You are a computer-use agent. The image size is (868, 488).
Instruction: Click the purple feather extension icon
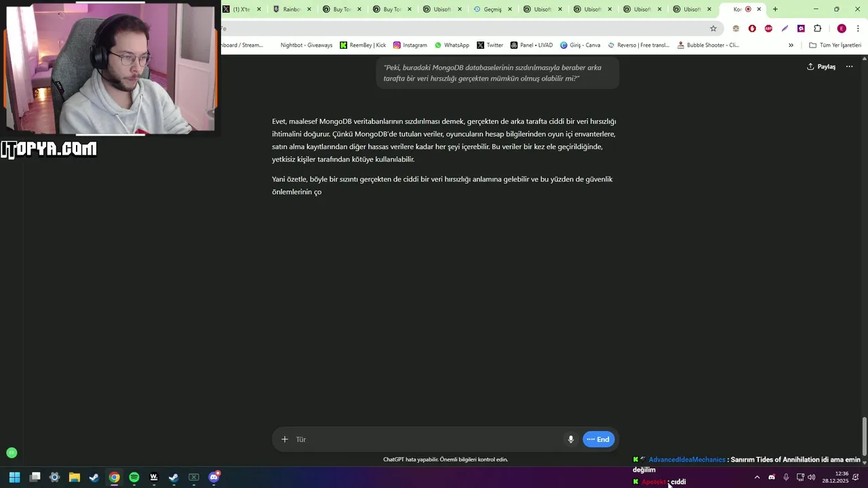785,28
